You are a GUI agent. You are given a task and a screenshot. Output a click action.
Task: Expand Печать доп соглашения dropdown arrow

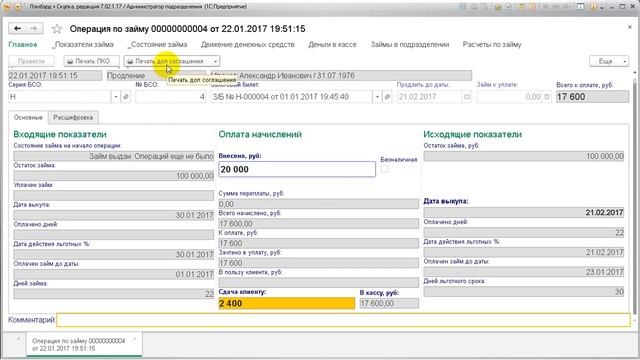(x=215, y=61)
